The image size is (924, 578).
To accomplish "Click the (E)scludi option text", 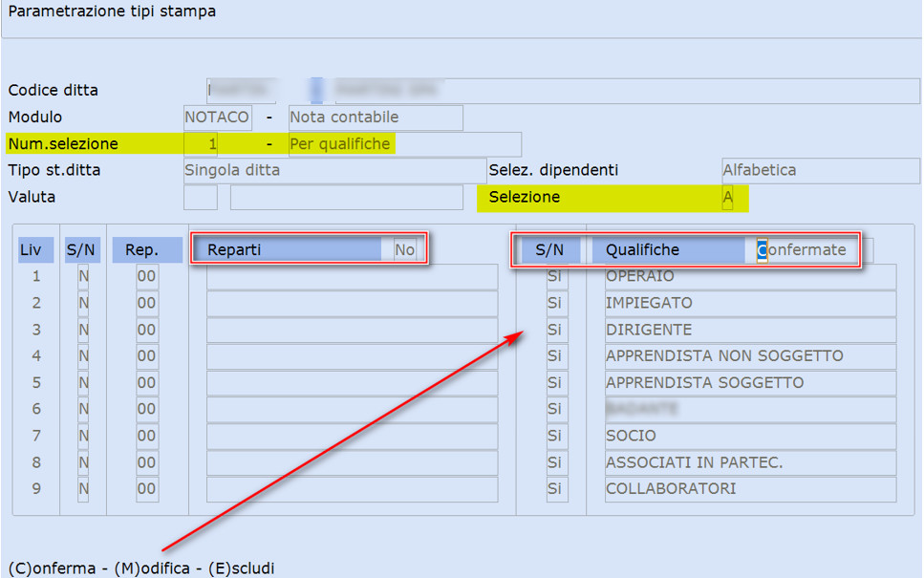I will tap(242, 568).
